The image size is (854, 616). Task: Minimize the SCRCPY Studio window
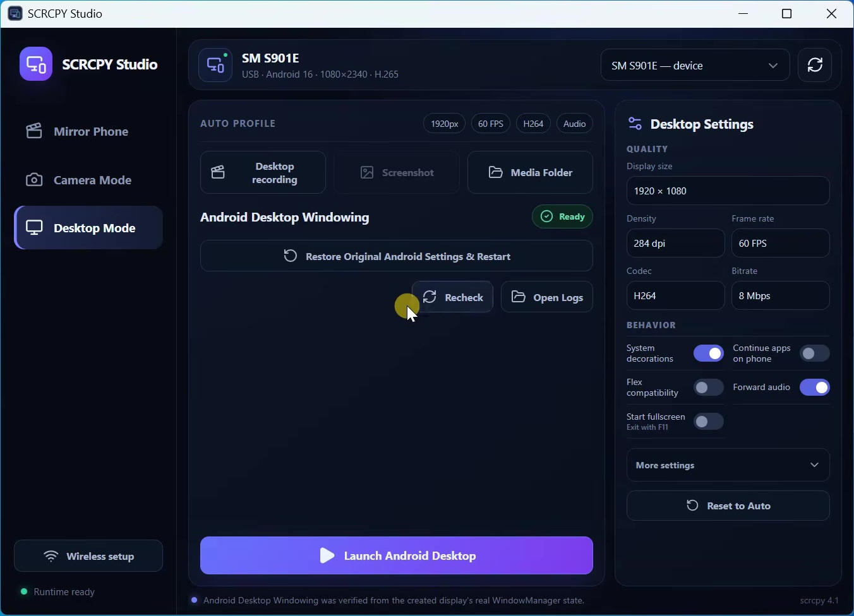coord(744,13)
